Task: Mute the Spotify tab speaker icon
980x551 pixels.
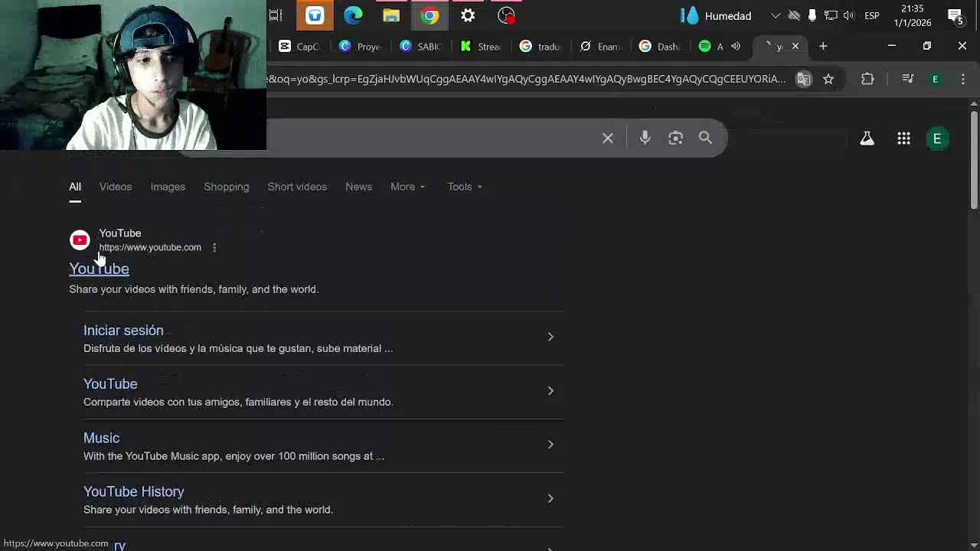Action: (736, 47)
